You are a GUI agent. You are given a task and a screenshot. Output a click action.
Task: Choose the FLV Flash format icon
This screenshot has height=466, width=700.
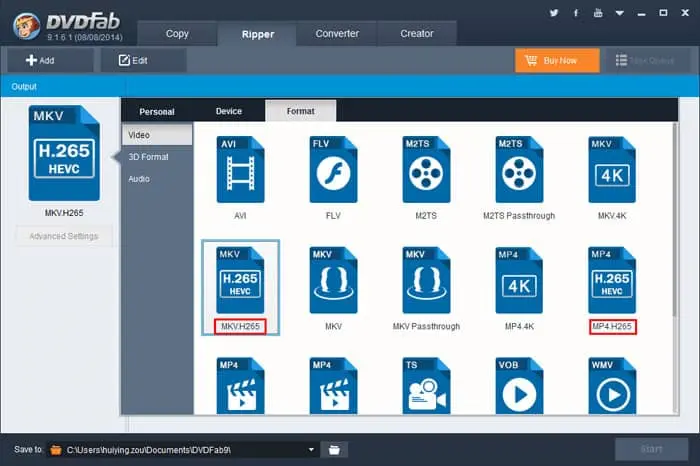point(333,170)
